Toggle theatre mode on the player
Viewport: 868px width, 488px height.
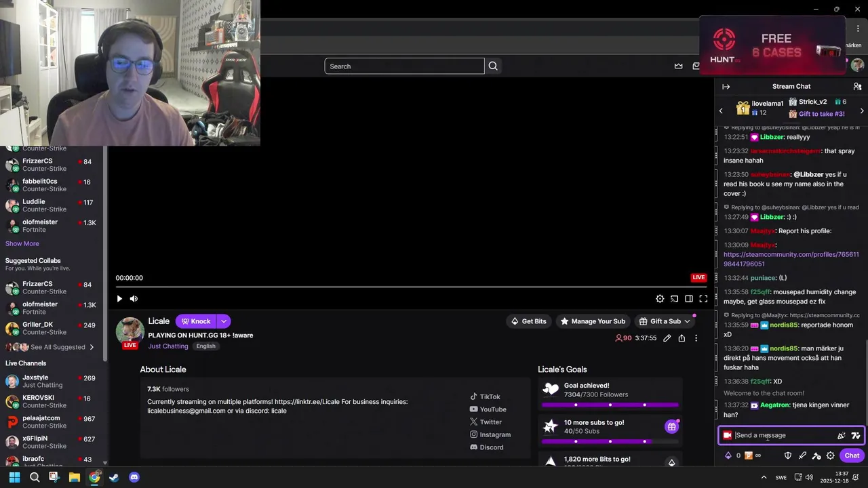(x=689, y=299)
